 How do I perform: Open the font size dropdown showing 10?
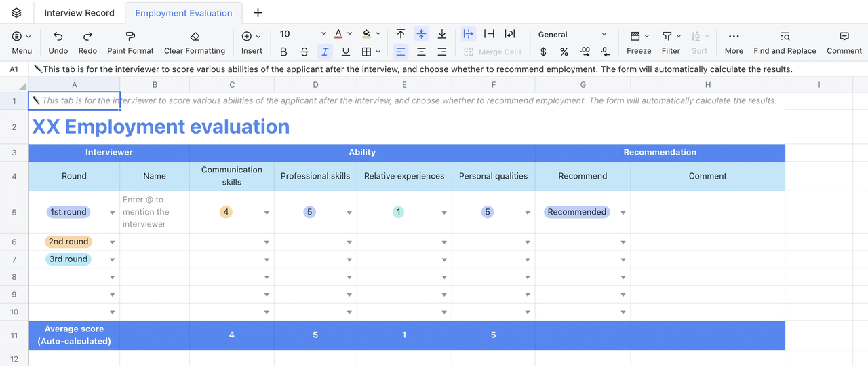(x=302, y=34)
